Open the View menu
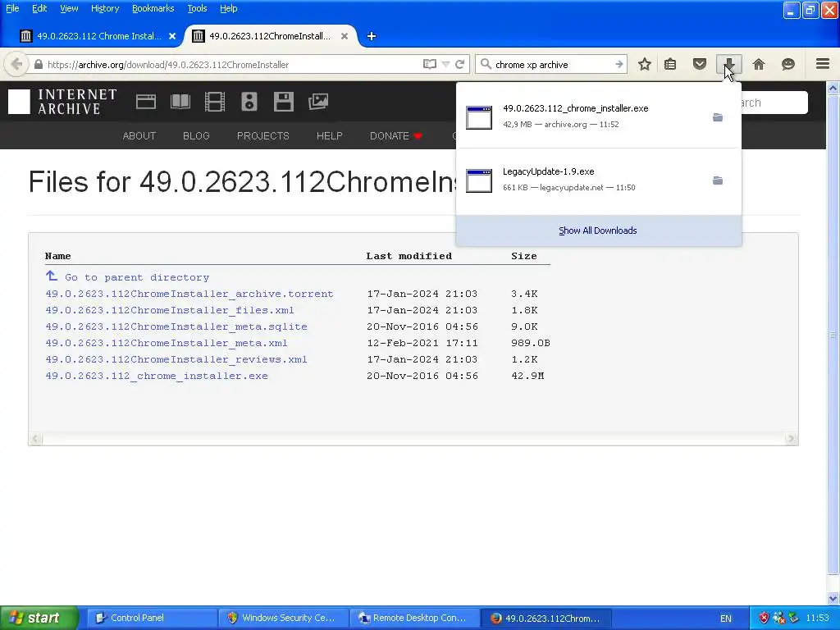This screenshot has height=630, width=840. [69, 8]
